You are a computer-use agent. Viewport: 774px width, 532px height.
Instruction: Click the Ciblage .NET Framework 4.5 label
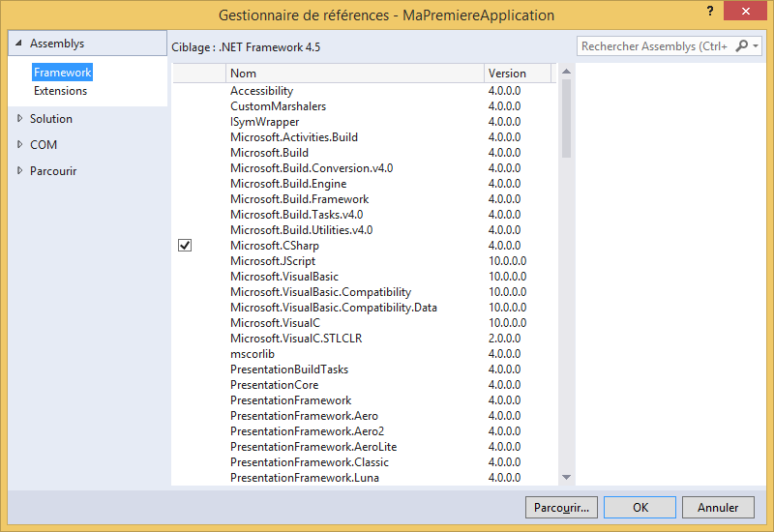(x=246, y=47)
